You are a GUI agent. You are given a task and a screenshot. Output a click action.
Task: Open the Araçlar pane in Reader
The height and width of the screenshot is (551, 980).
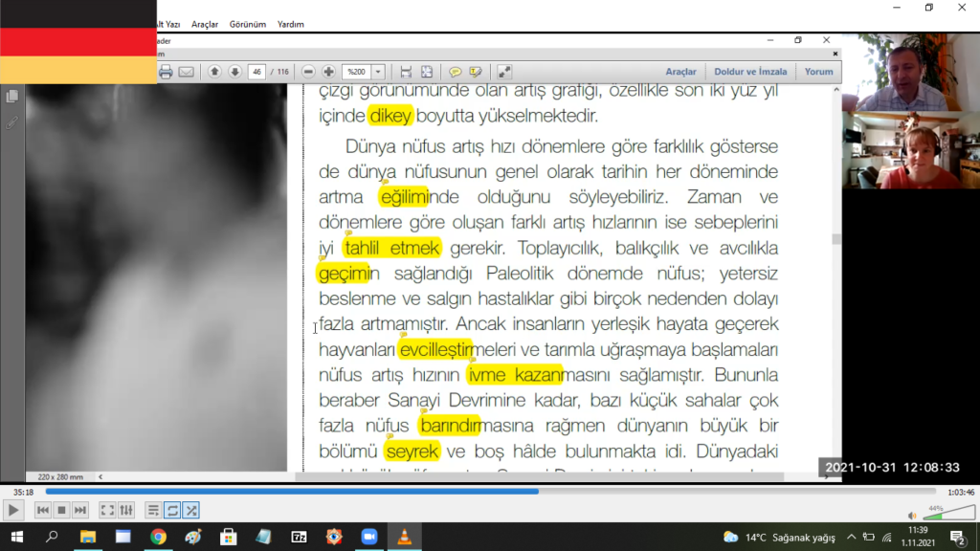coord(680,72)
